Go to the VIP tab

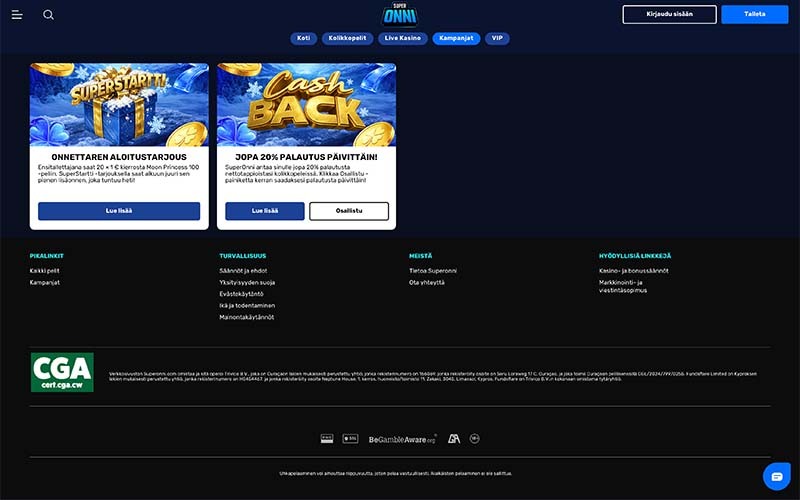coord(497,38)
